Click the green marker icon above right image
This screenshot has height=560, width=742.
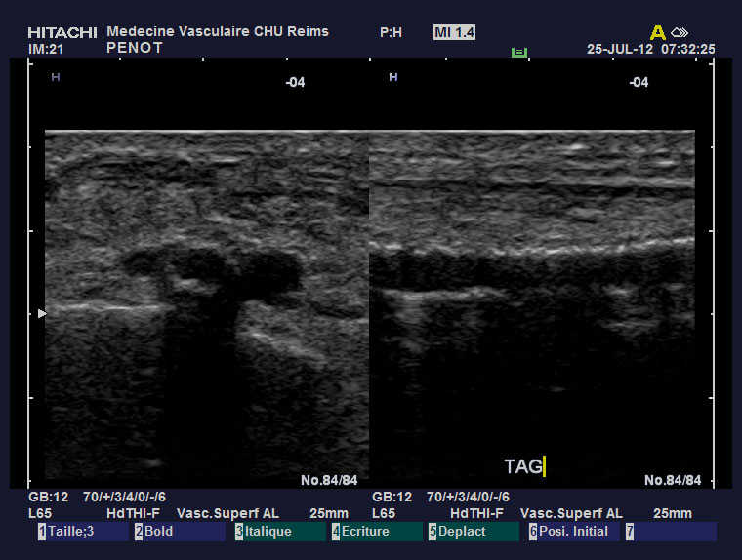pos(519,51)
